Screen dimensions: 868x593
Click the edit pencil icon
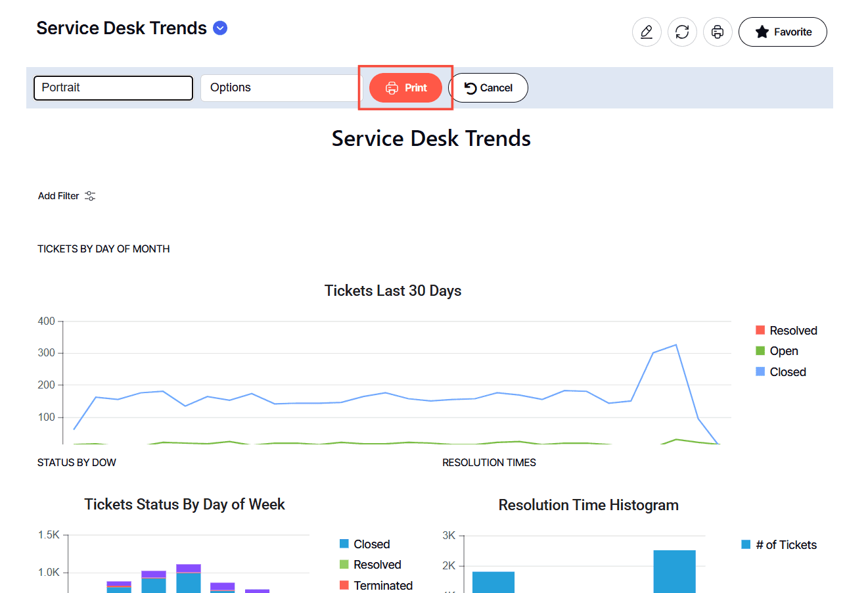pos(647,32)
